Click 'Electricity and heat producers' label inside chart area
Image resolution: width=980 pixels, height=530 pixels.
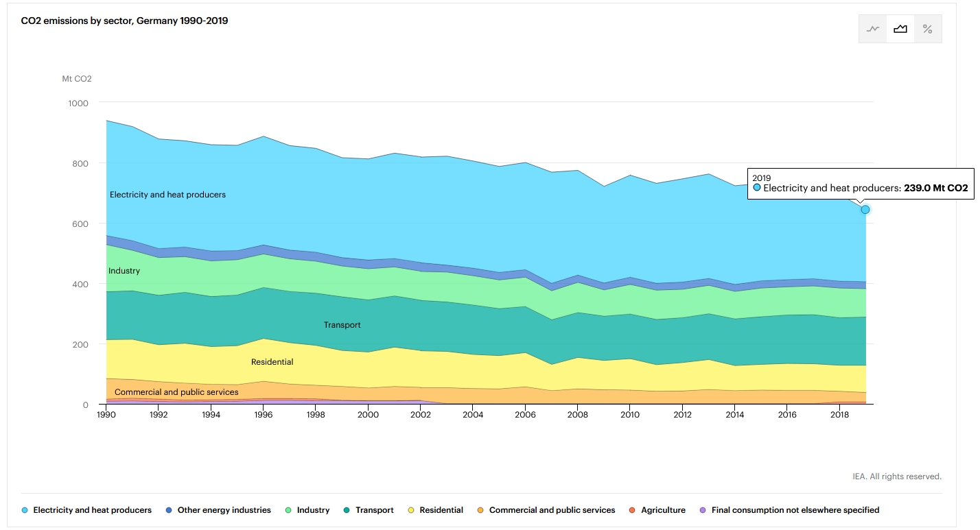tap(167, 195)
